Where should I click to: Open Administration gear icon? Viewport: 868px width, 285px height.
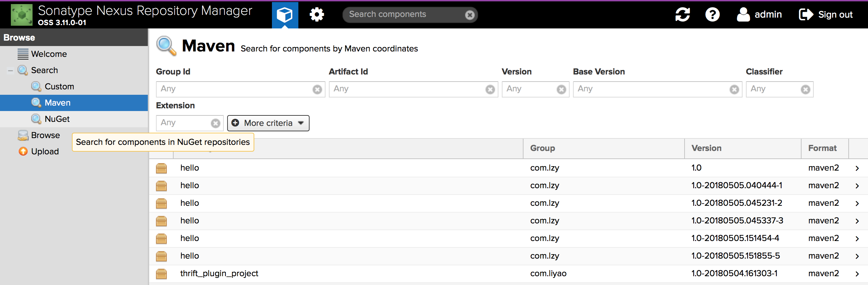pos(317,15)
